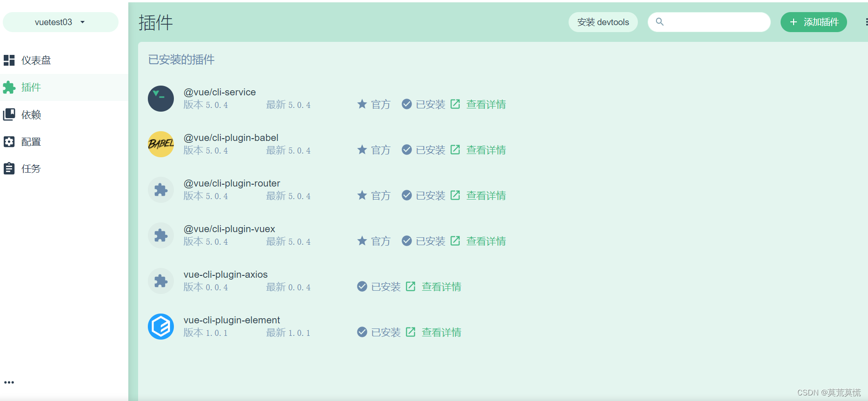
Task: Click the @vue/cli-plugin-router plugin name
Action: pyautogui.click(x=232, y=183)
